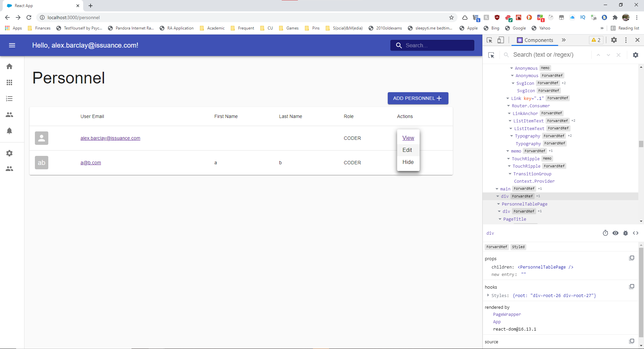
Task: Open React Components settings gear
Action: 635,55
